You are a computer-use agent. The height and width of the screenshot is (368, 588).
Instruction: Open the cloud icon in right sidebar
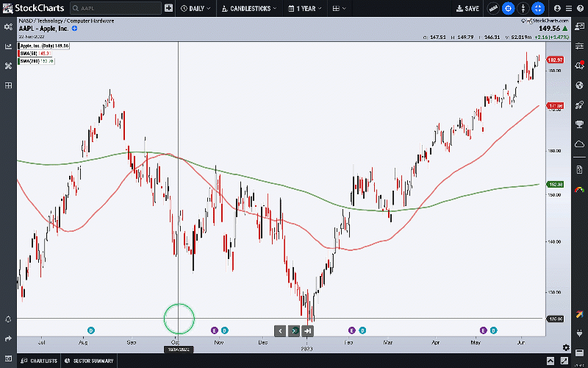click(x=579, y=144)
